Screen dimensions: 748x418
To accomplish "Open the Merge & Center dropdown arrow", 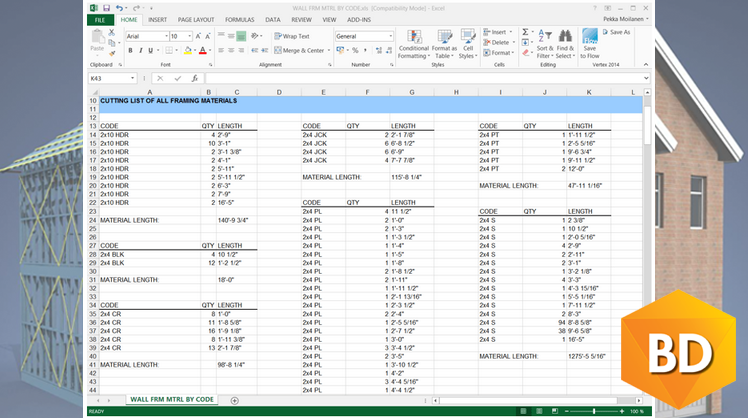I will click(x=329, y=50).
